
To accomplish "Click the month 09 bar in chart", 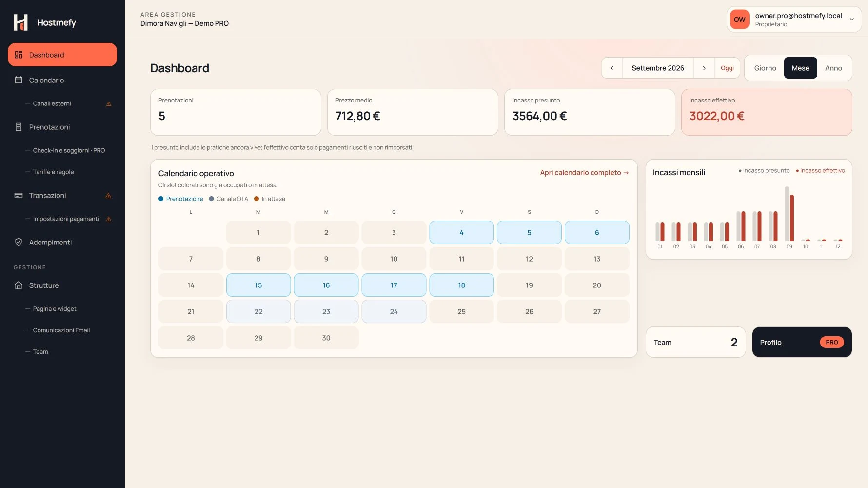I will (789, 214).
